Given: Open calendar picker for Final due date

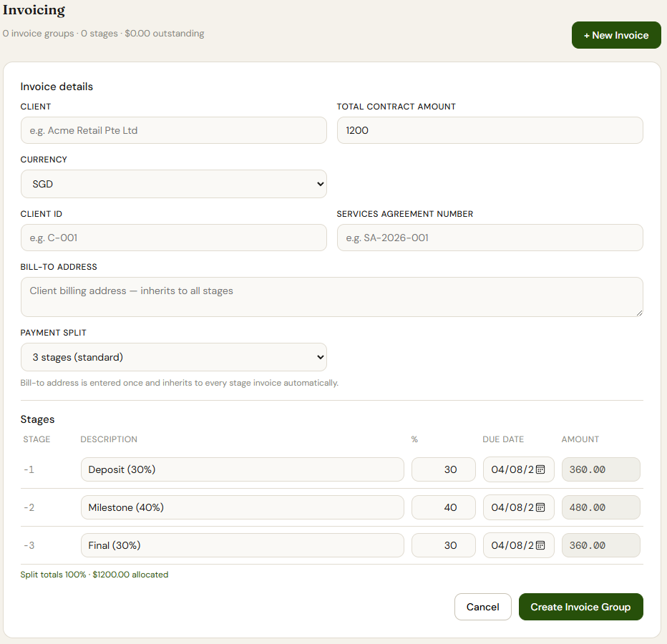Looking at the screenshot, I should tap(540, 545).
